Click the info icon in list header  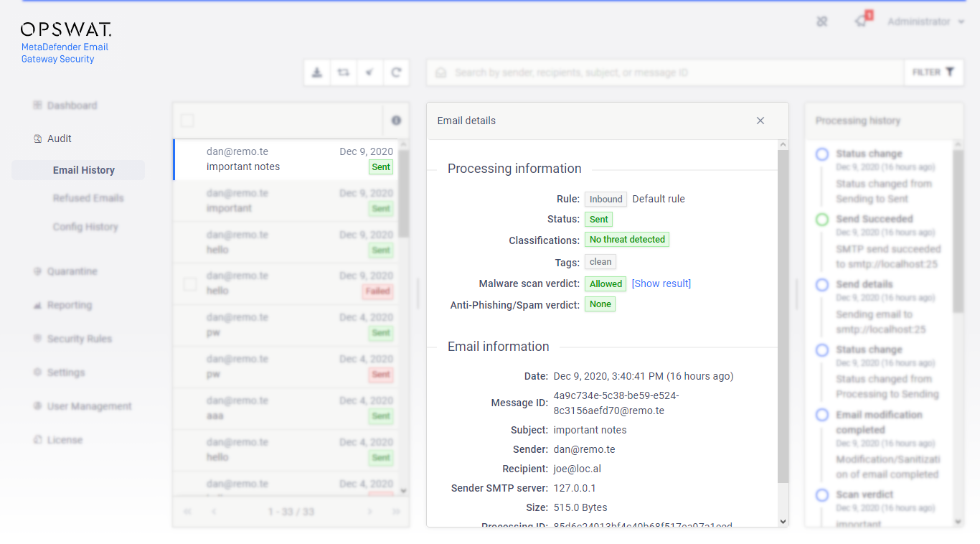point(396,121)
